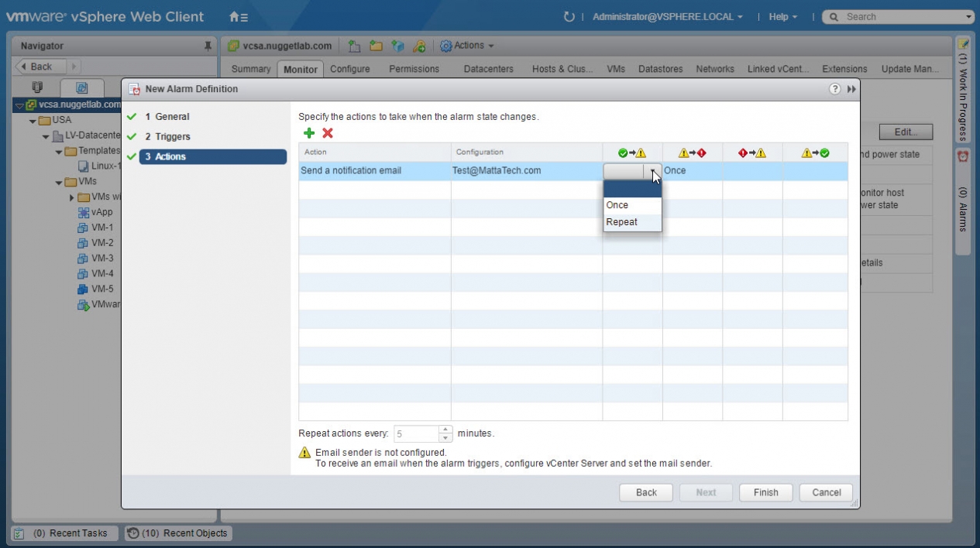This screenshot has height=548, width=980.
Task: Refresh the vSphere client view
Action: click(x=569, y=17)
